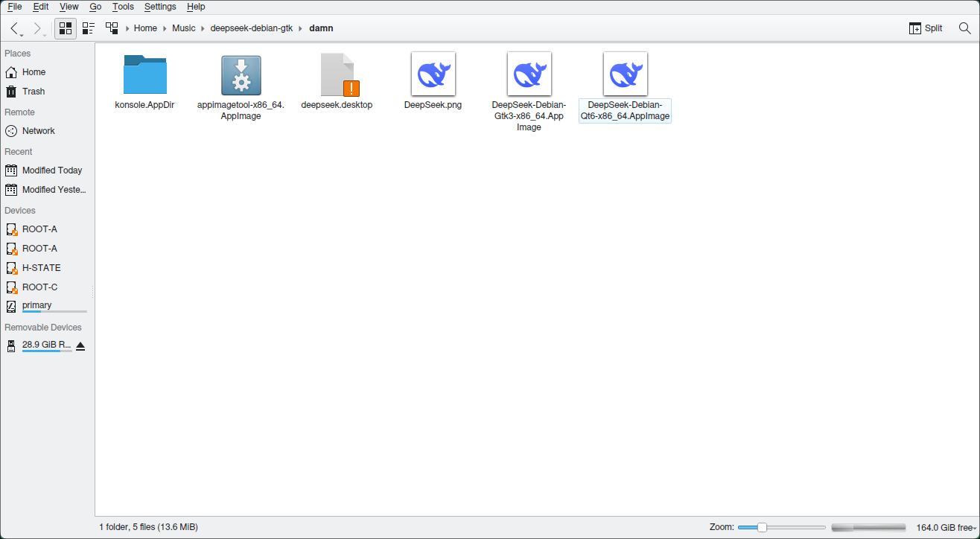Viewport: 980px width, 539px height.
Task: Switch to Compact view mode
Action: 89,28
